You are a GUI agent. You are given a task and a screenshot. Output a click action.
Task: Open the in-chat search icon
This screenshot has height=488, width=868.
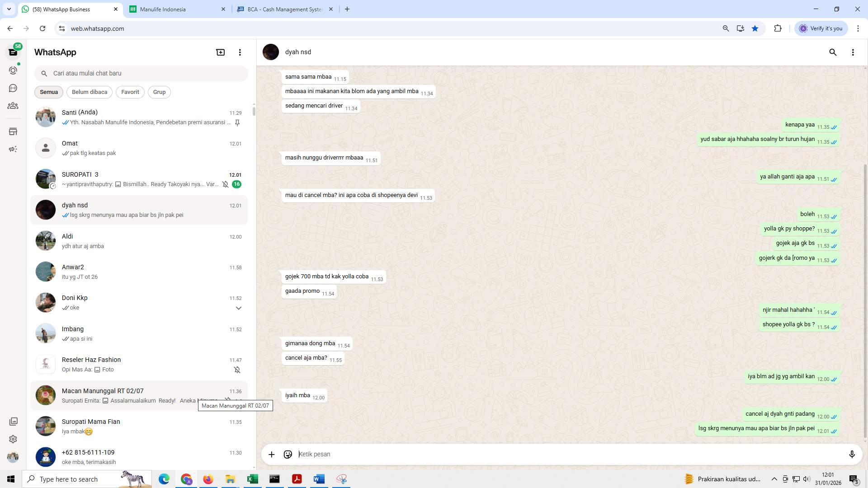tap(833, 52)
